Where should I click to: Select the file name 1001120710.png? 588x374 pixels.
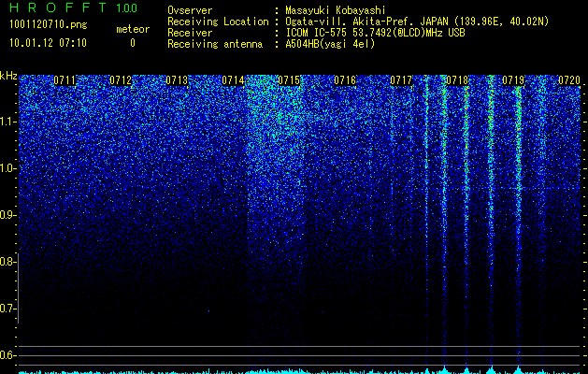pyautogui.click(x=49, y=25)
